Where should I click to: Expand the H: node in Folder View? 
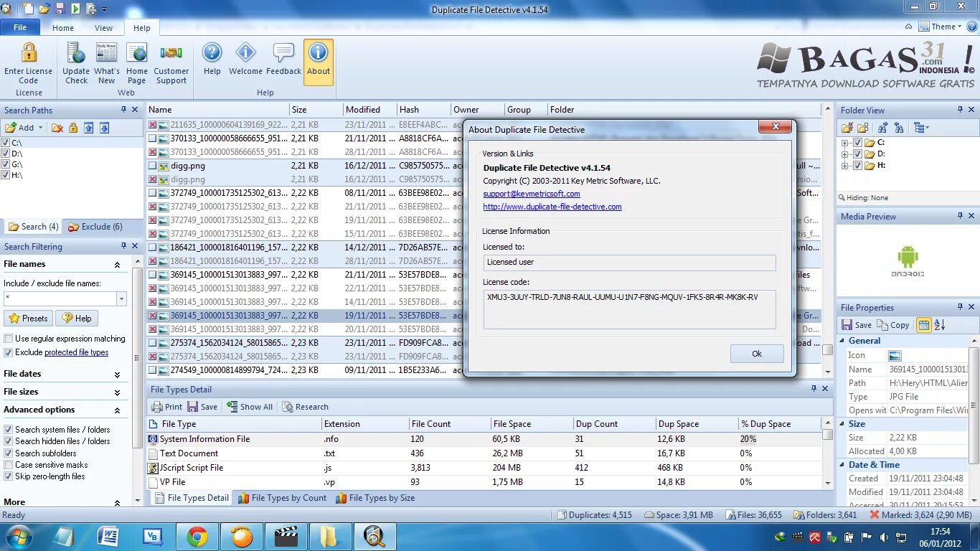coord(845,165)
